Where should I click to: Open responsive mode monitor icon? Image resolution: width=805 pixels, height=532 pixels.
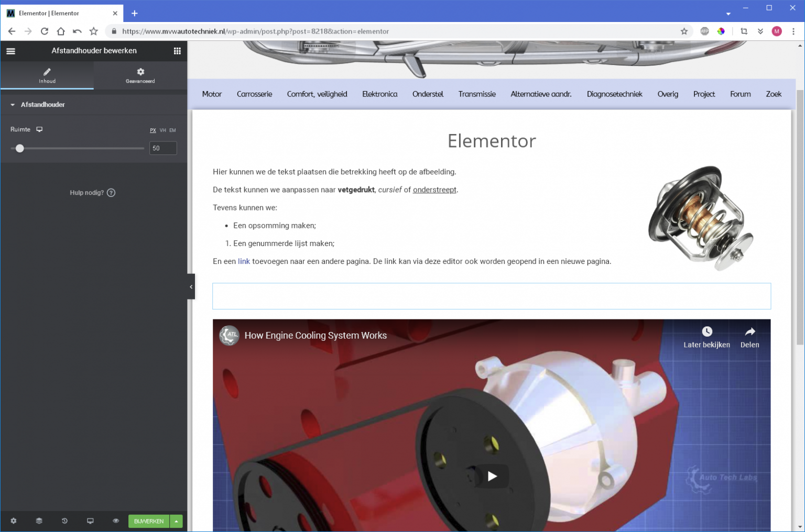[90, 521]
